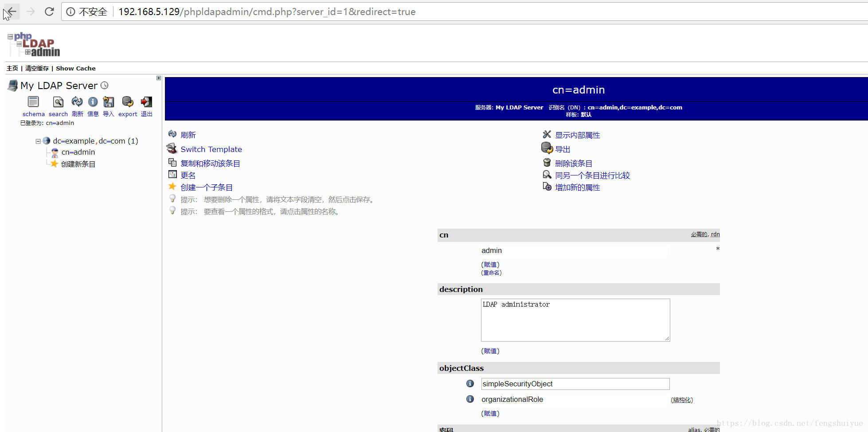Screen dimensions: 868x432
Task: Click Show Cache in the top menu
Action: click(x=76, y=68)
